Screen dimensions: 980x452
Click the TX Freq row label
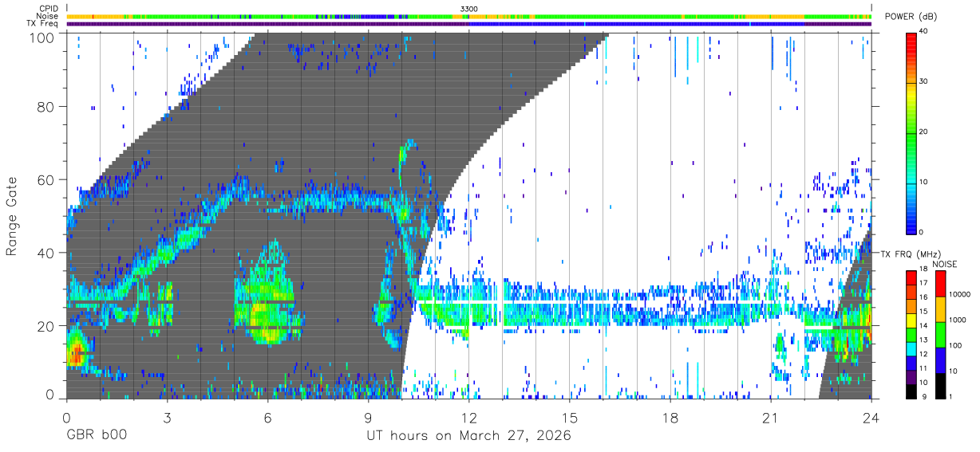[41, 24]
